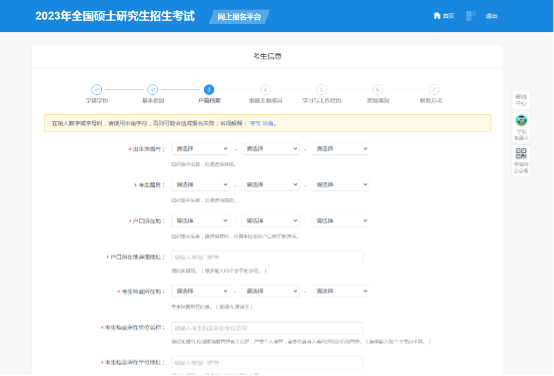The height and width of the screenshot is (376, 554).
Task: Open the 考生籍贯 county dropdown
Action: point(340,184)
